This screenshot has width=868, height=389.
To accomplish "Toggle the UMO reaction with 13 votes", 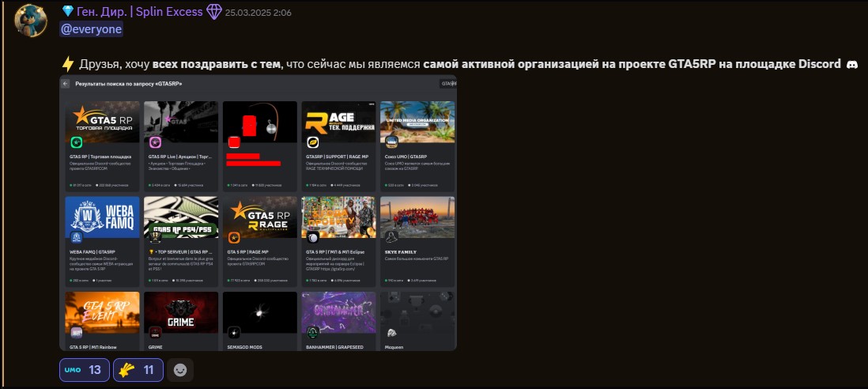I will 84,370.
